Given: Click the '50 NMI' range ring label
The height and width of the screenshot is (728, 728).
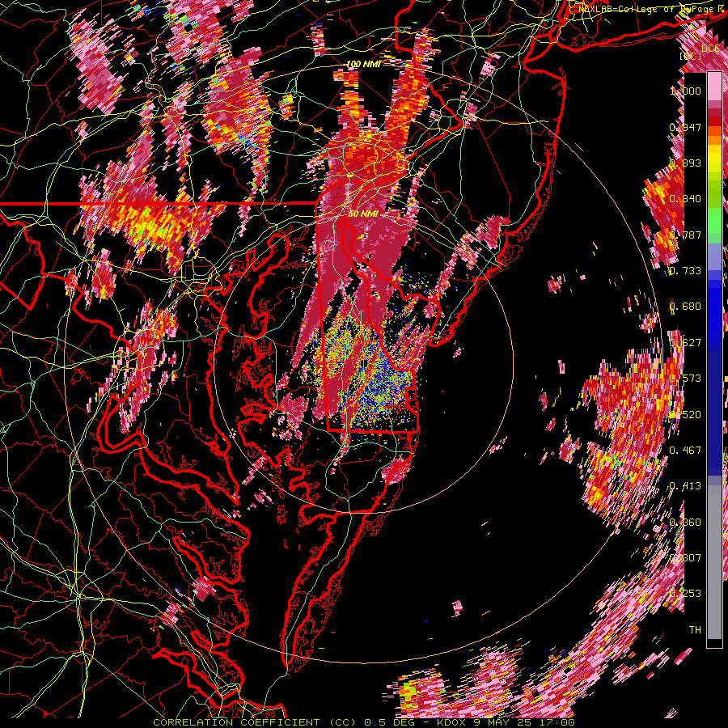Looking at the screenshot, I should click(363, 214).
